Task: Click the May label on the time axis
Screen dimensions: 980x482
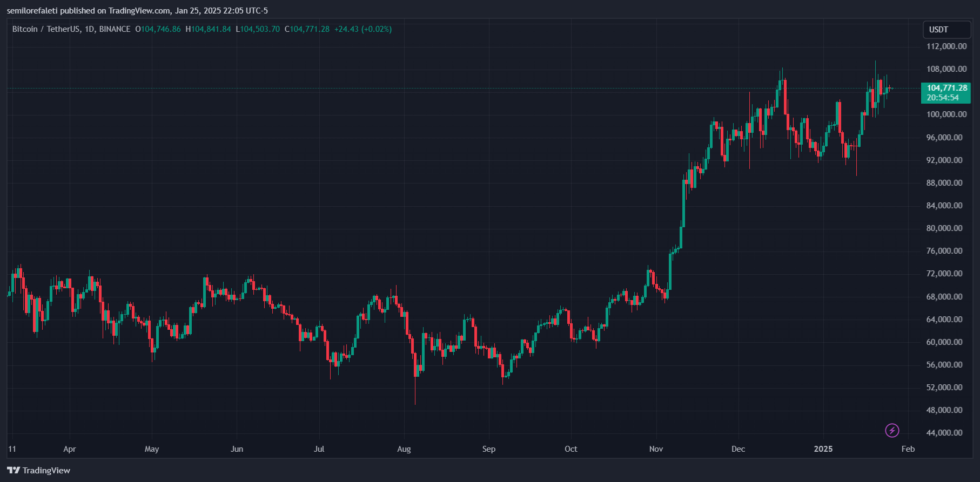Action: point(152,449)
